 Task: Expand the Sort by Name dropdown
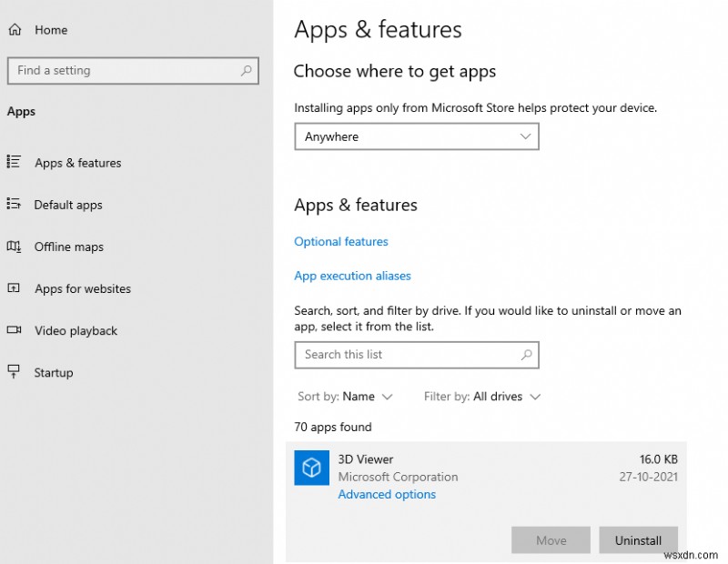346,397
